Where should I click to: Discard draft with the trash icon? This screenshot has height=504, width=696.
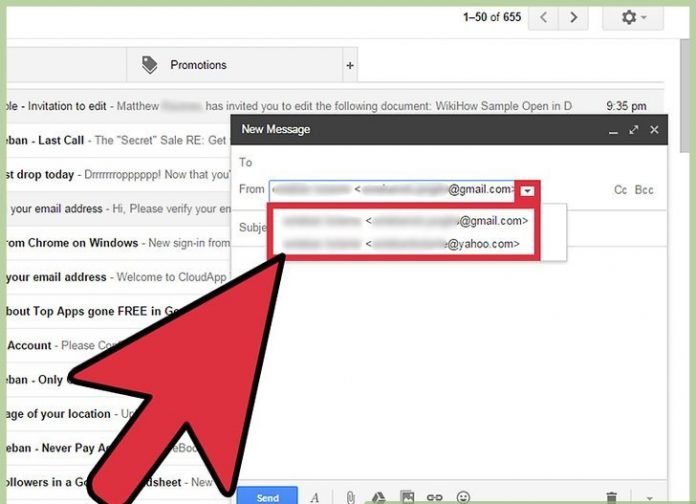[x=612, y=497]
